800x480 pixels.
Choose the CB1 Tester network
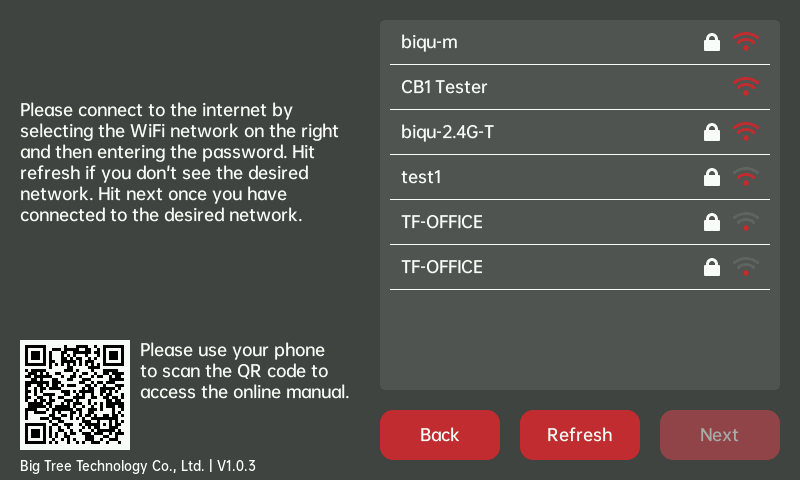[444, 87]
